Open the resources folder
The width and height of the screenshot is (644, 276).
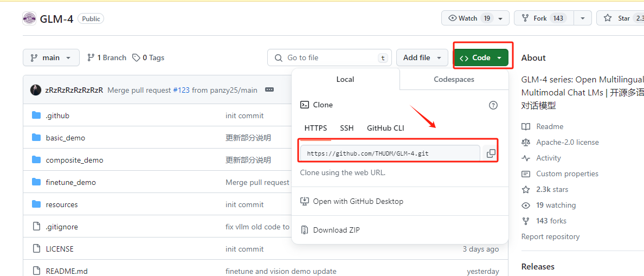(62, 204)
